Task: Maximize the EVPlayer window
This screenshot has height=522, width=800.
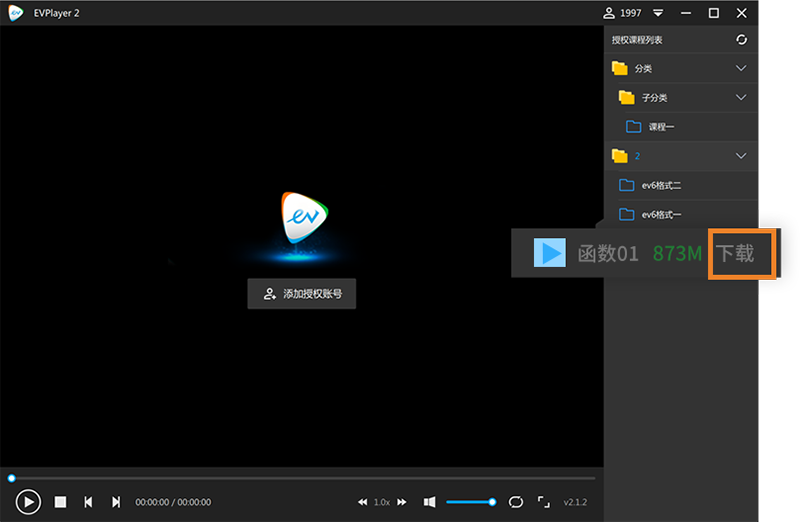Action: pyautogui.click(x=714, y=13)
